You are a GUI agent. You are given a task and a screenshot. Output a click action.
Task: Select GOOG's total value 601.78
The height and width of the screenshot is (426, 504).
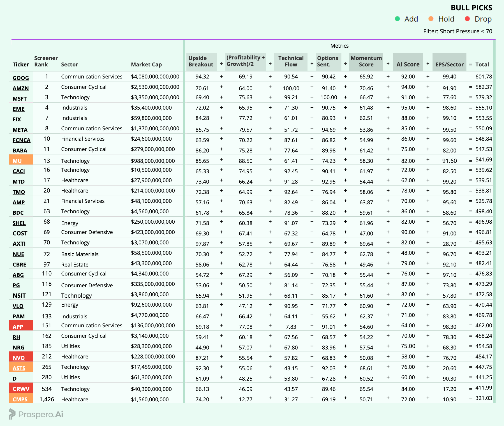(x=484, y=77)
